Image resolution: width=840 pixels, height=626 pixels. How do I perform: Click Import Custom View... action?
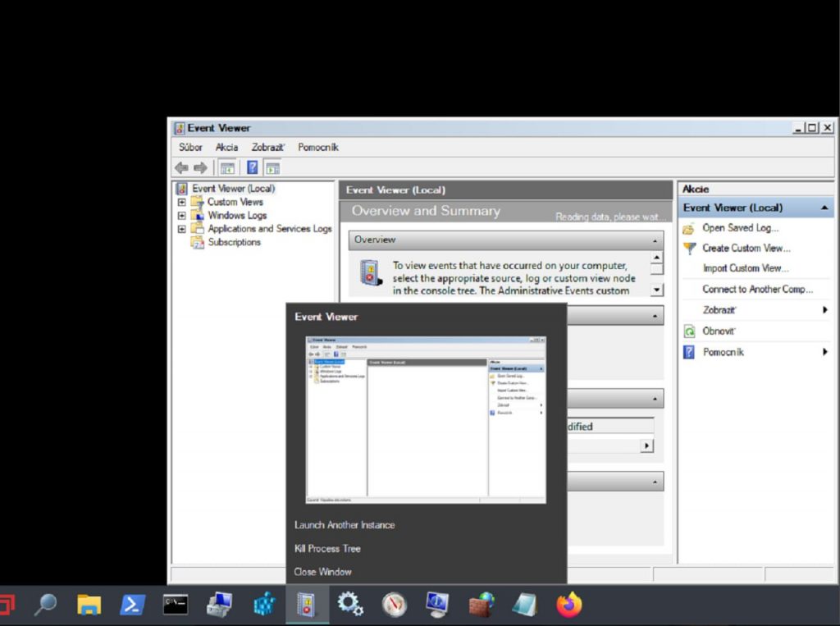746,268
